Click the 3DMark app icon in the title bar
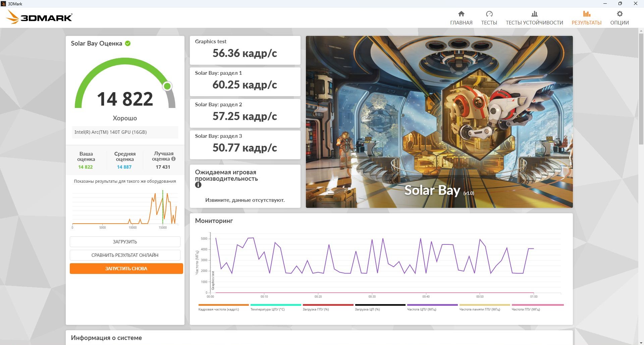The image size is (644, 345). [3, 4]
